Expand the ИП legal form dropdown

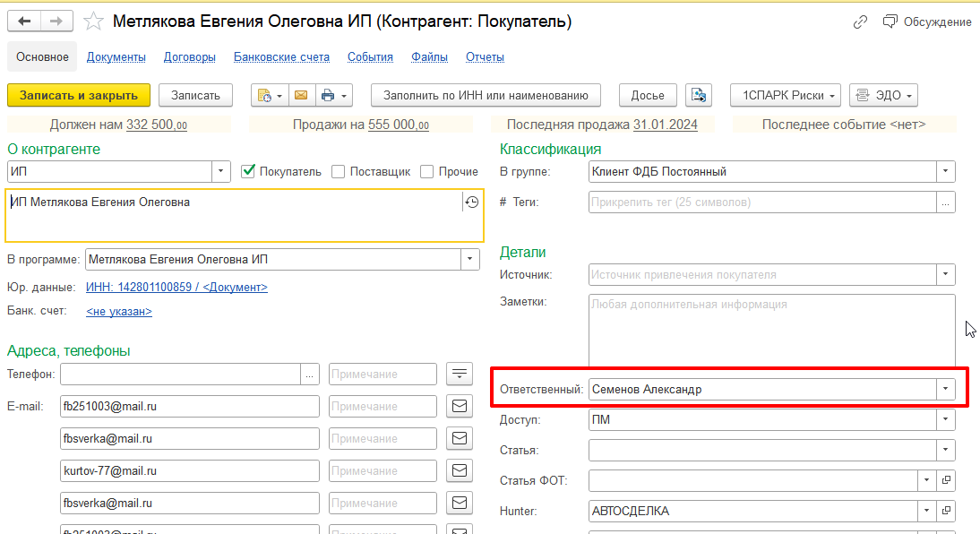tap(220, 171)
